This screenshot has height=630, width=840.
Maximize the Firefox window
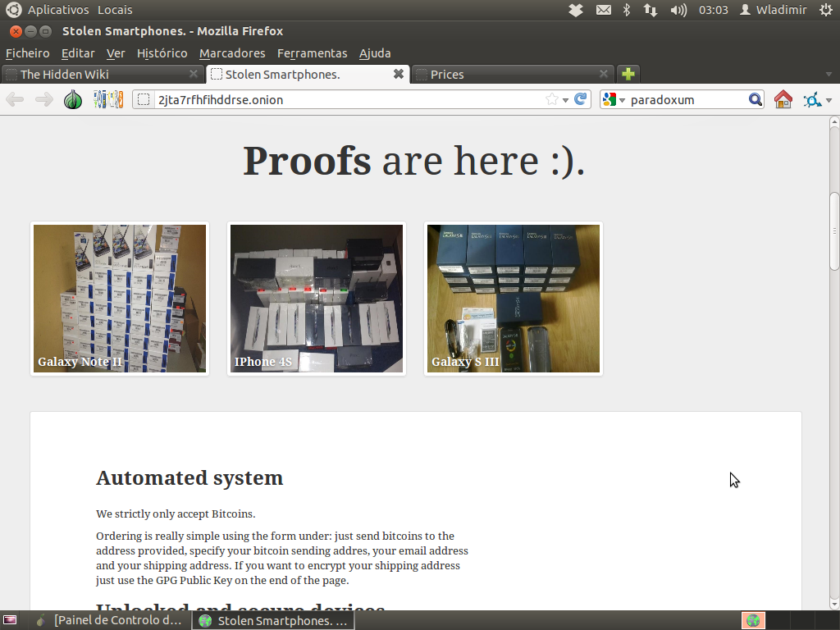click(46, 31)
